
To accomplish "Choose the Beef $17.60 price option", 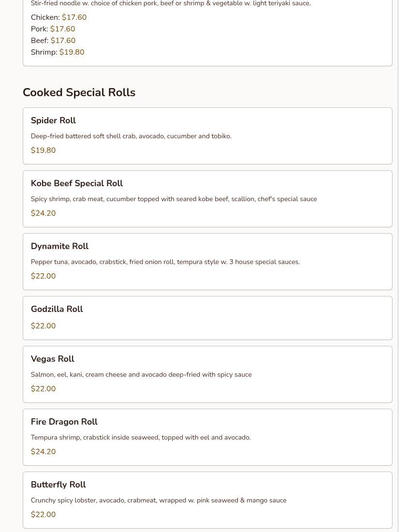I will tap(53, 41).
